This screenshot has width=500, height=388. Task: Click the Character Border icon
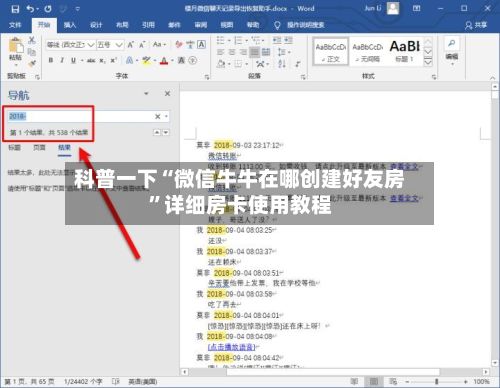pos(201,44)
